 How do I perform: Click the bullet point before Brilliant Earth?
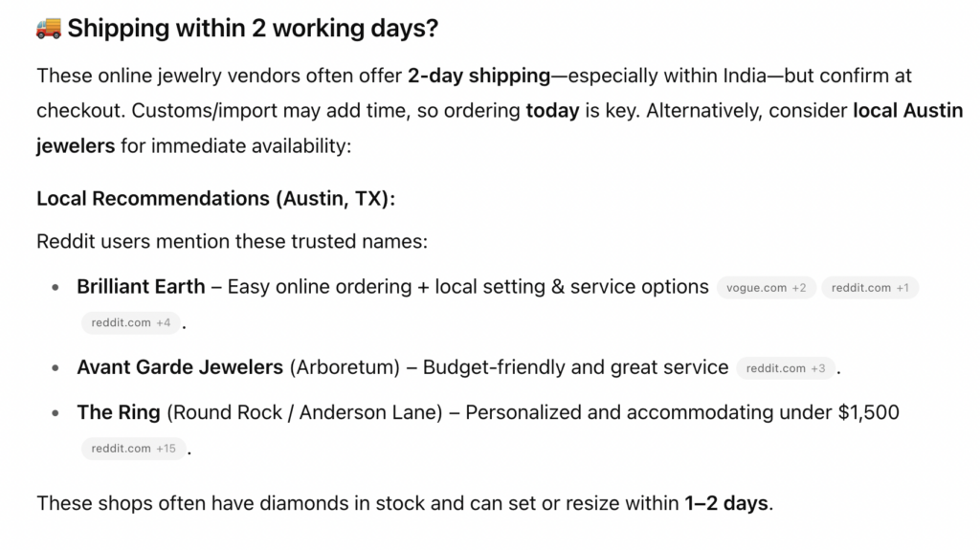[56, 287]
